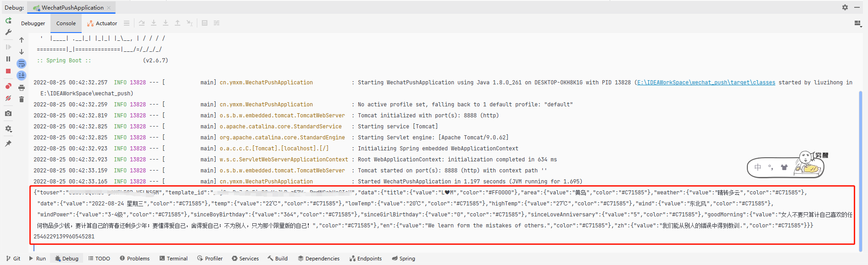
Task: Click the camera thread dump icon
Action: 8,113
